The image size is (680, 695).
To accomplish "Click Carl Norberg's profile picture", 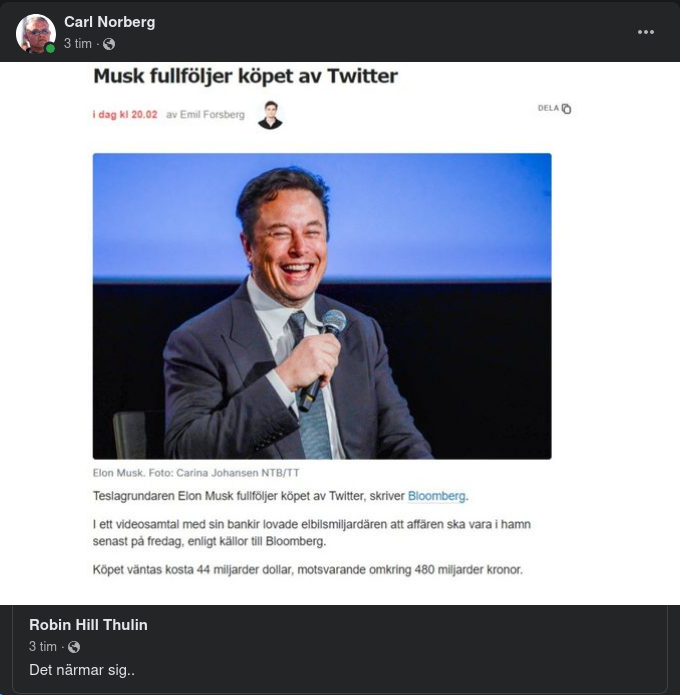I will click(x=35, y=33).
